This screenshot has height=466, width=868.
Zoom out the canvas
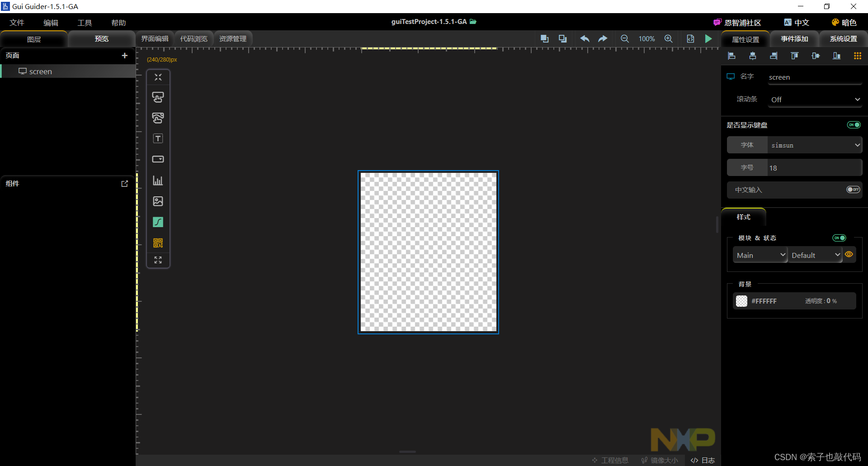625,39
